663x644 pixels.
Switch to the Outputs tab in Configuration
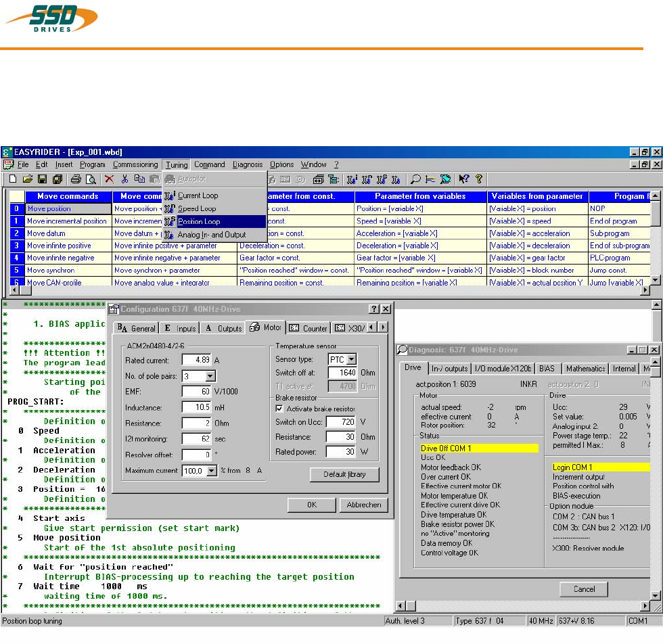click(224, 329)
